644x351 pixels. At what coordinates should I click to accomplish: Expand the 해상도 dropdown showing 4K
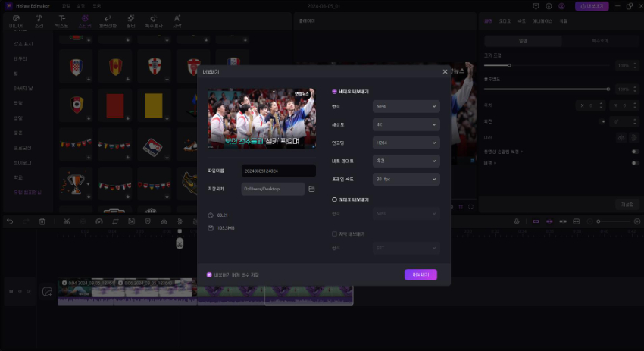click(x=406, y=125)
